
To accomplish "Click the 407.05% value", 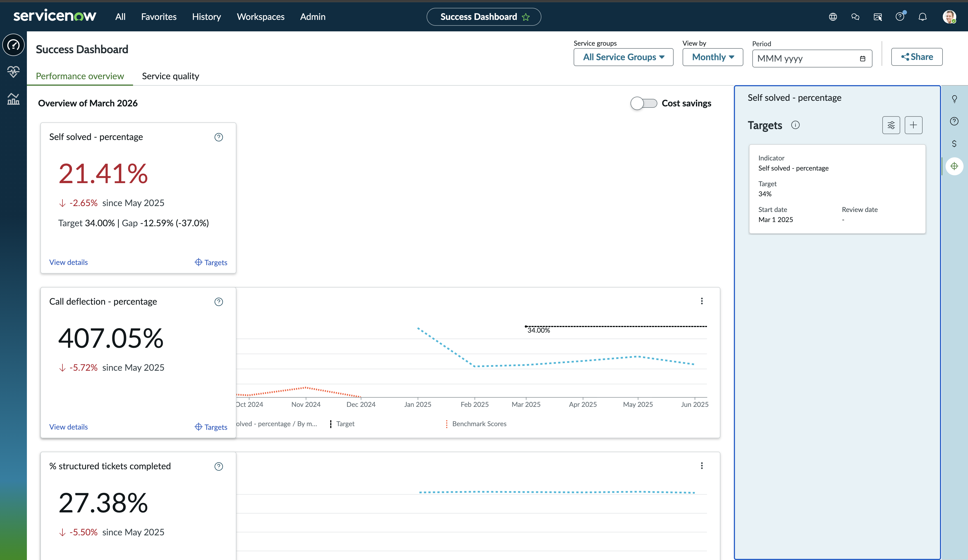I will pyautogui.click(x=111, y=339).
